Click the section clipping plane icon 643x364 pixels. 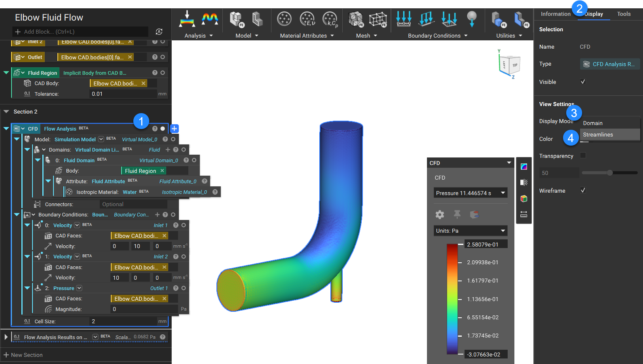point(524,182)
